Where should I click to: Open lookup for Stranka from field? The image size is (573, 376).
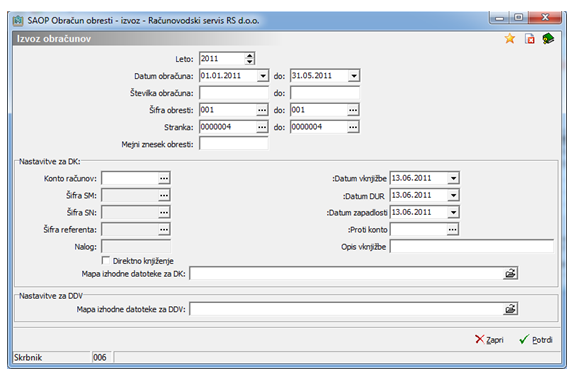[262, 127]
